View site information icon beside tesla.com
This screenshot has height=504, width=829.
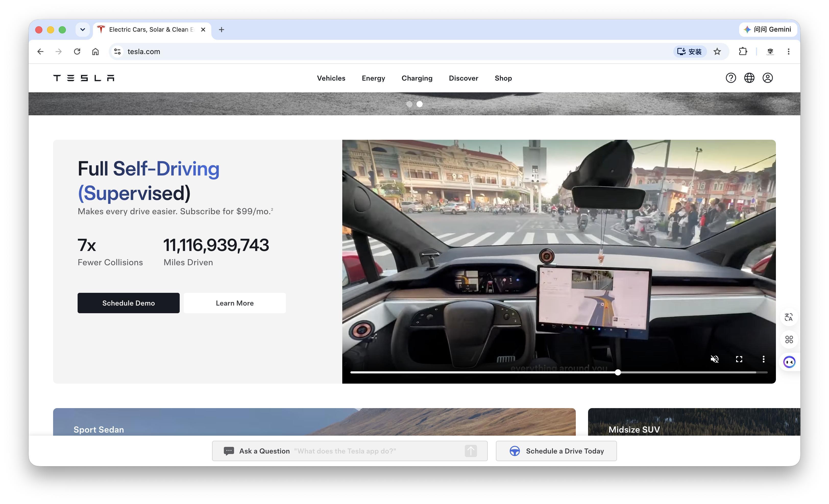pos(117,52)
